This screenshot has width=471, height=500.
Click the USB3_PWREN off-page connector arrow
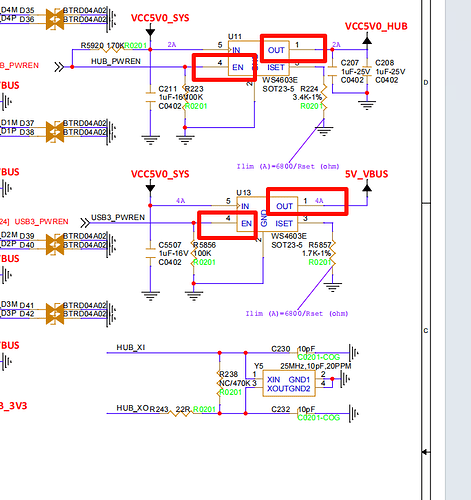(85, 223)
